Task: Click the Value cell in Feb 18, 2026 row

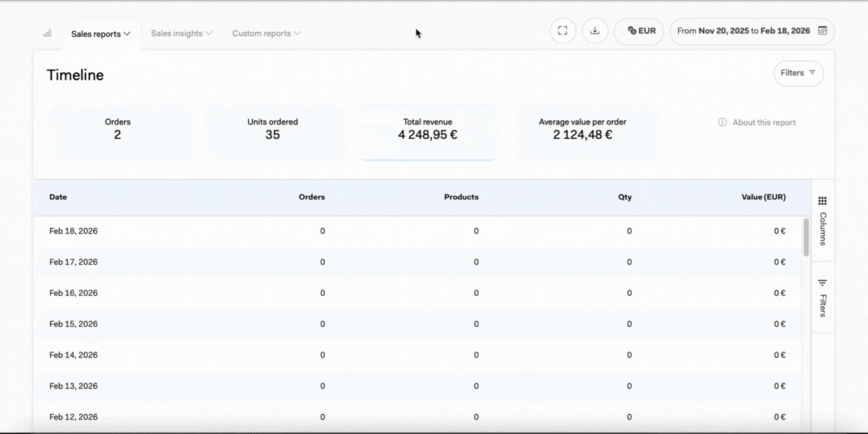Action: (x=779, y=231)
